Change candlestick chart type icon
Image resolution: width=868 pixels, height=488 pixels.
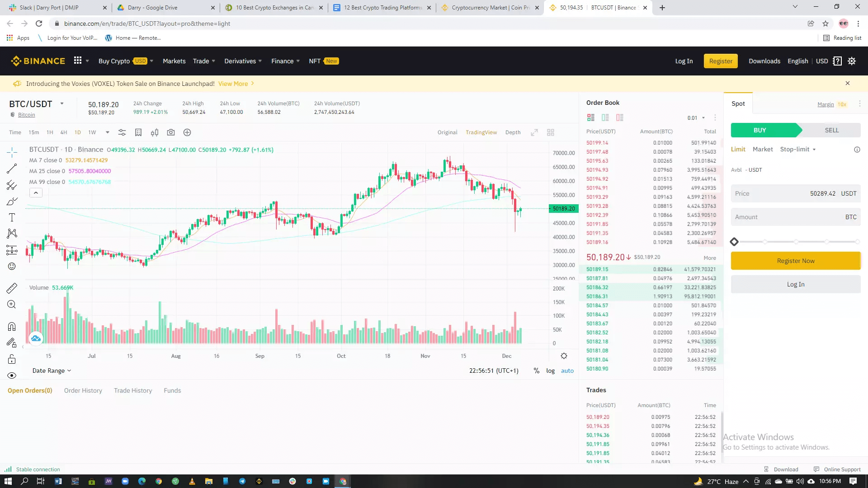coord(155,132)
